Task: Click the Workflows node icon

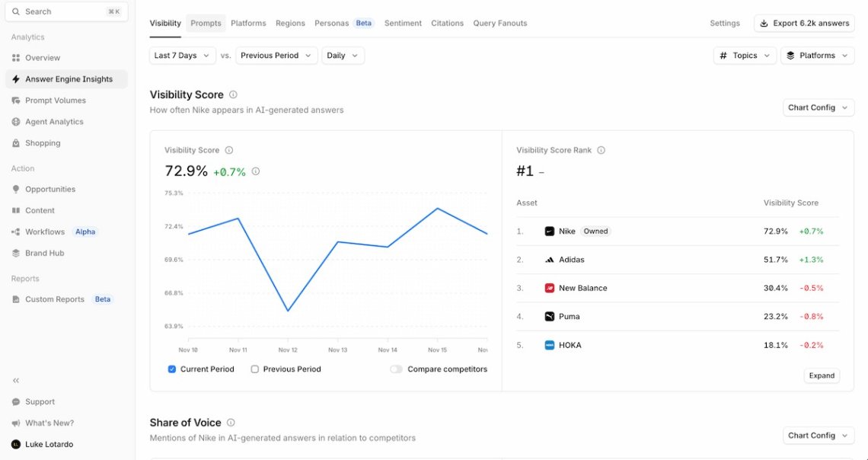Action: coord(15,232)
